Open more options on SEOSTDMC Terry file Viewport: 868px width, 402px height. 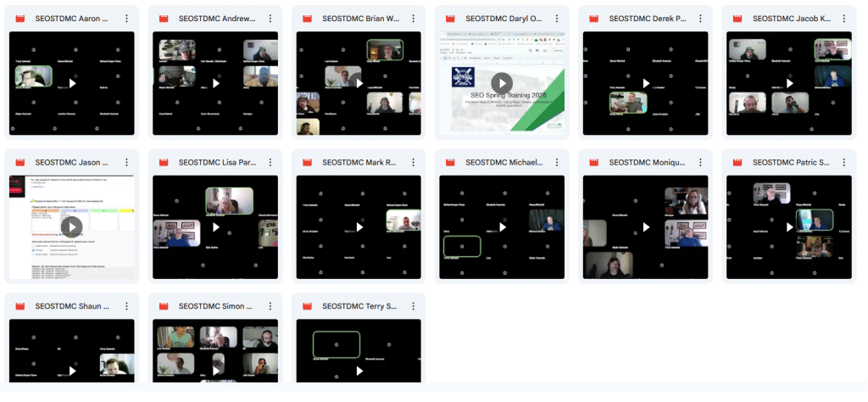pyautogui.click(x=414, y=306)
